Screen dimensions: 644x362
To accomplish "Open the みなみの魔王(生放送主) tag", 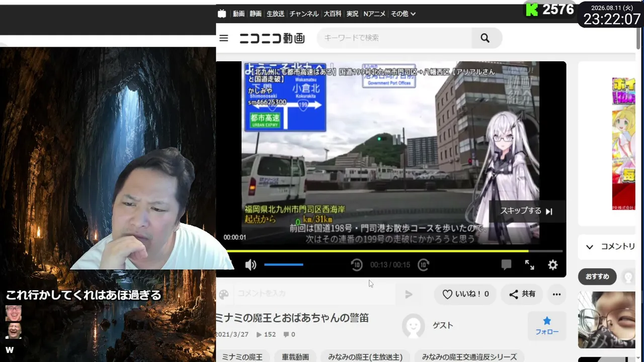I will (365, 357).
